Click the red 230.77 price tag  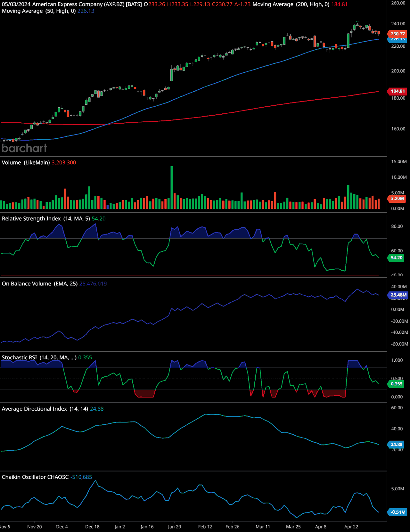click(398, 34)
